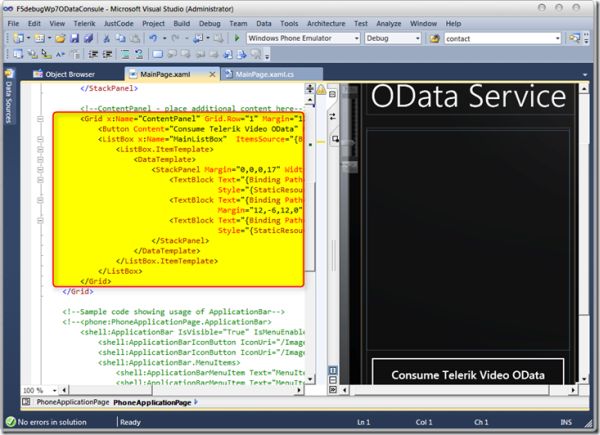Click the Increase Indent icon in second toolbar
The image size is (600, 435).
(108, 54)
